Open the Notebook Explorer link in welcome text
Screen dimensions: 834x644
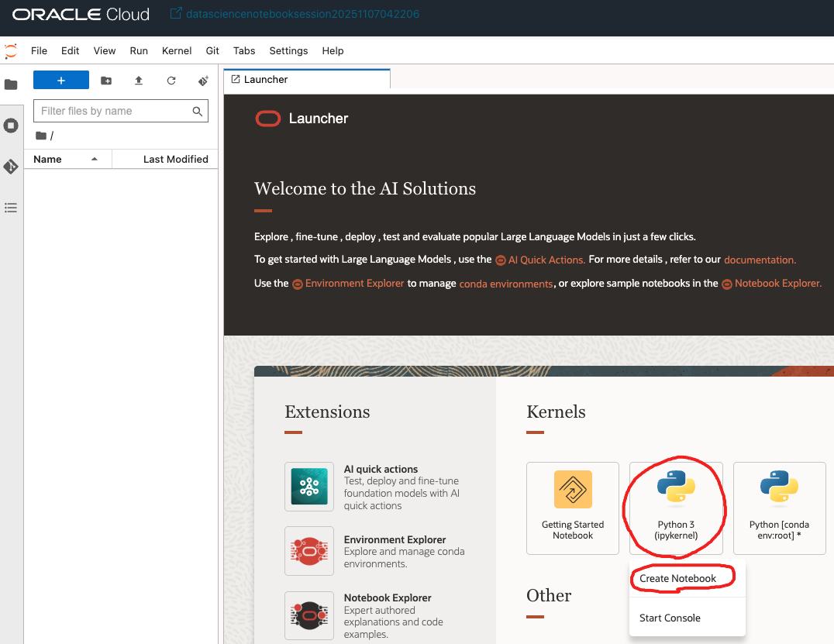point(772,284)
